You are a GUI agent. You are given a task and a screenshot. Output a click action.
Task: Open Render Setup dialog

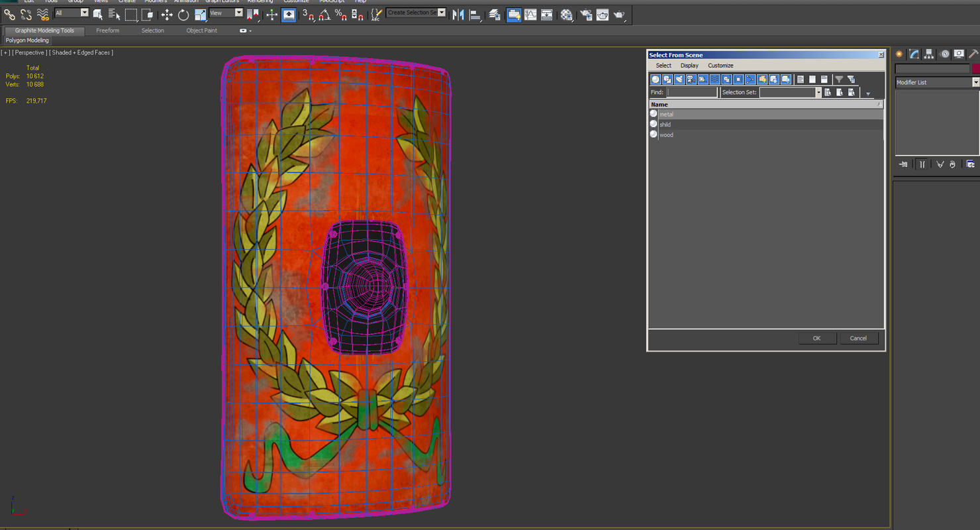coord(586,14)
